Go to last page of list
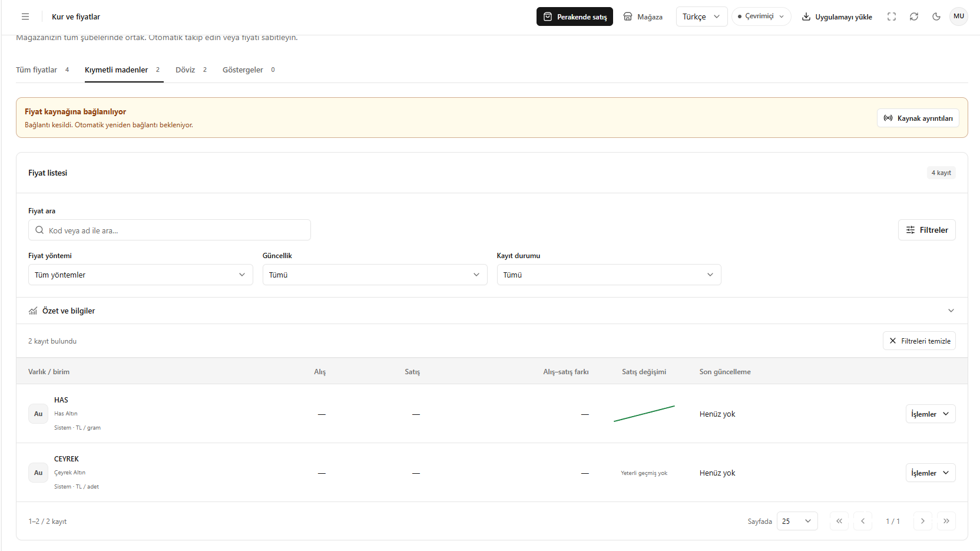This screenshot has height=551, width=980. click(x=946, y=521)
